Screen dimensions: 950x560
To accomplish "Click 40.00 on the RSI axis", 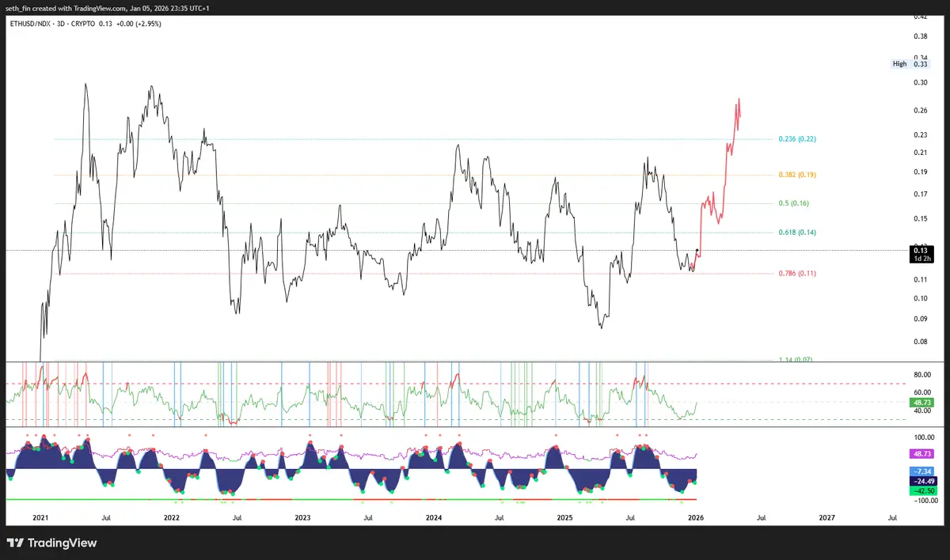I will 921,411.
